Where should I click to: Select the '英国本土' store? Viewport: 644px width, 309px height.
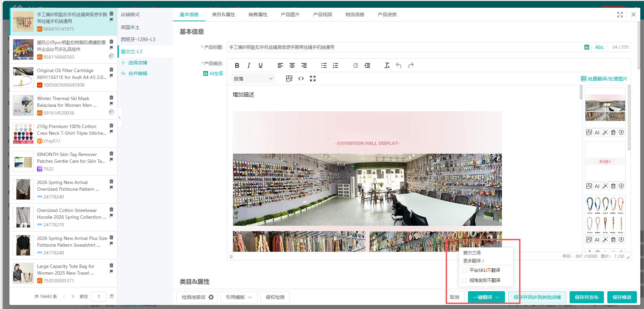[130, 27]
